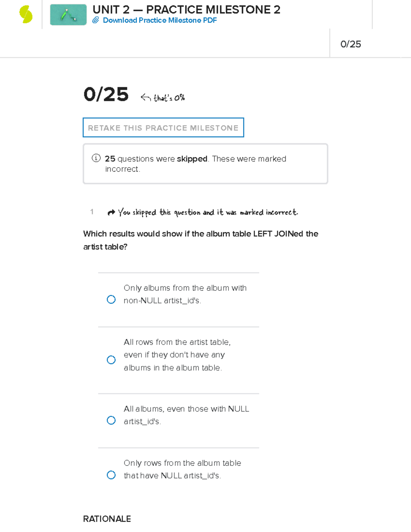Select the "All albums, even those with NULL artist_id's" option
The image size is (411, 532).
111,420
